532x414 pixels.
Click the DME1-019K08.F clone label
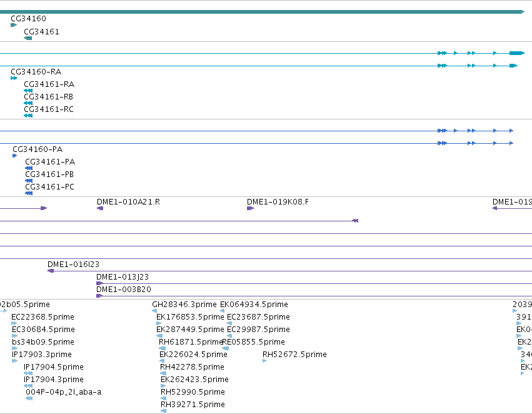tap(278, 202)
